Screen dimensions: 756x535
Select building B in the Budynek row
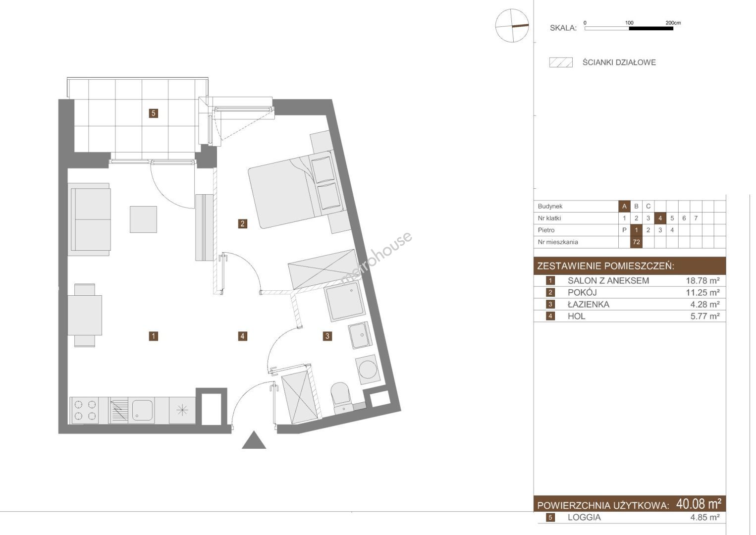click(x=636, y=206)
